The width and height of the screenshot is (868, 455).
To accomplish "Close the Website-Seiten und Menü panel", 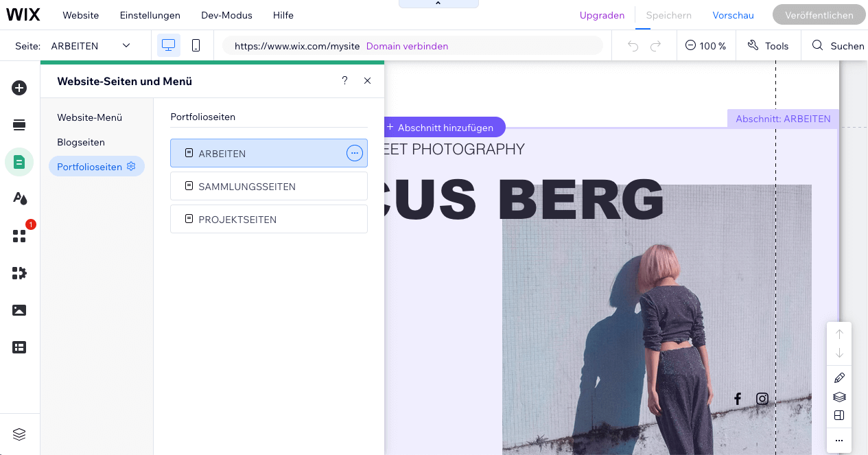I will 367,80.
